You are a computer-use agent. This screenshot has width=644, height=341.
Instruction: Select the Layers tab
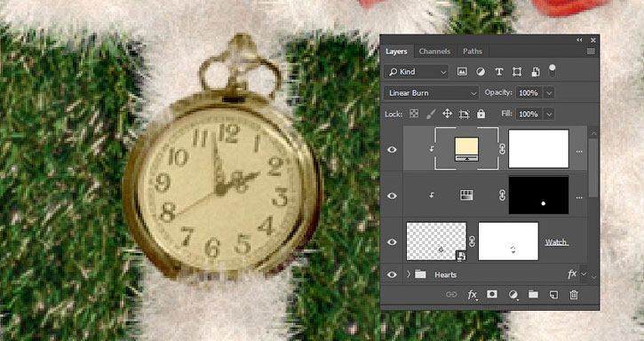(x=396, y=52)
